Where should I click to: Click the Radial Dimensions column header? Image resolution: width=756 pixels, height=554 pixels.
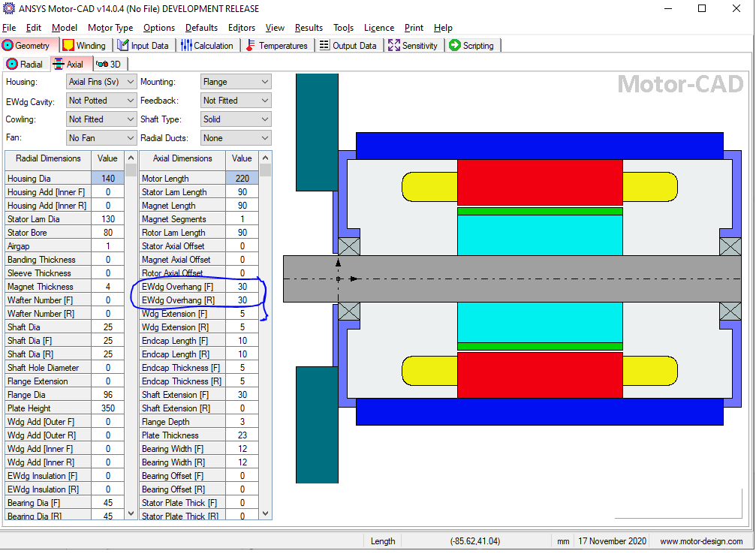coord(48,158)
